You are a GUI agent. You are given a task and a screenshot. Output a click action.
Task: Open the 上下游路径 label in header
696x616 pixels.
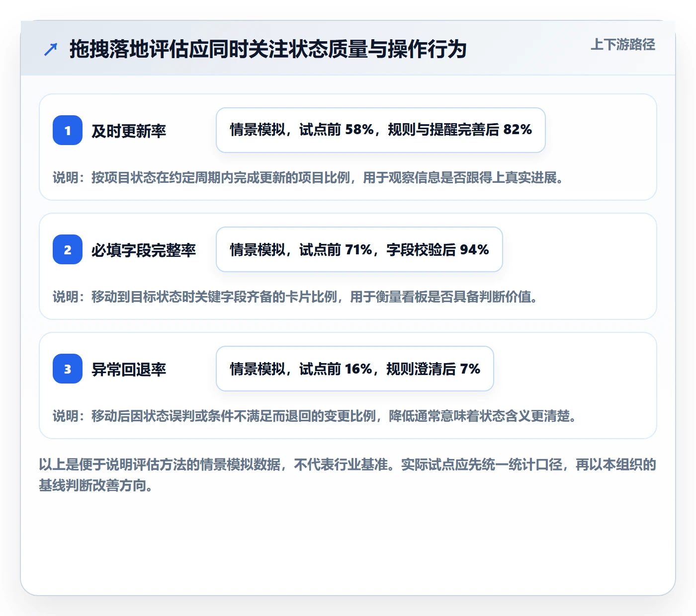623,45
